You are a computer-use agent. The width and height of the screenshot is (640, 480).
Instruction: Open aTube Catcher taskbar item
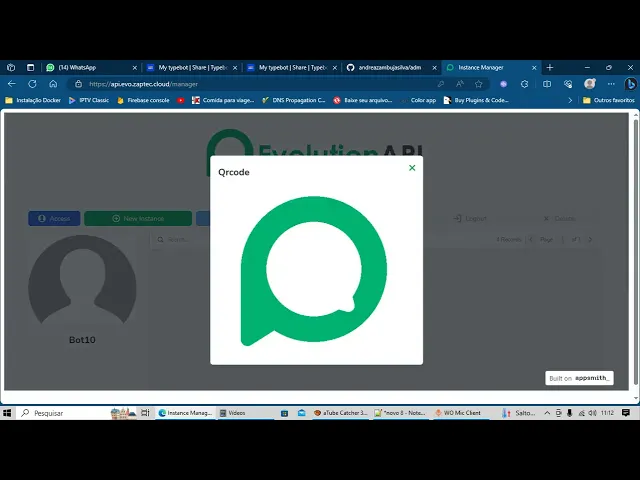pos(340,413)
